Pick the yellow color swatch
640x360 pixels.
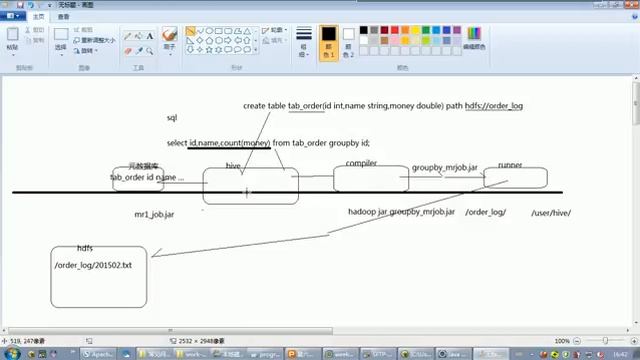416,30
